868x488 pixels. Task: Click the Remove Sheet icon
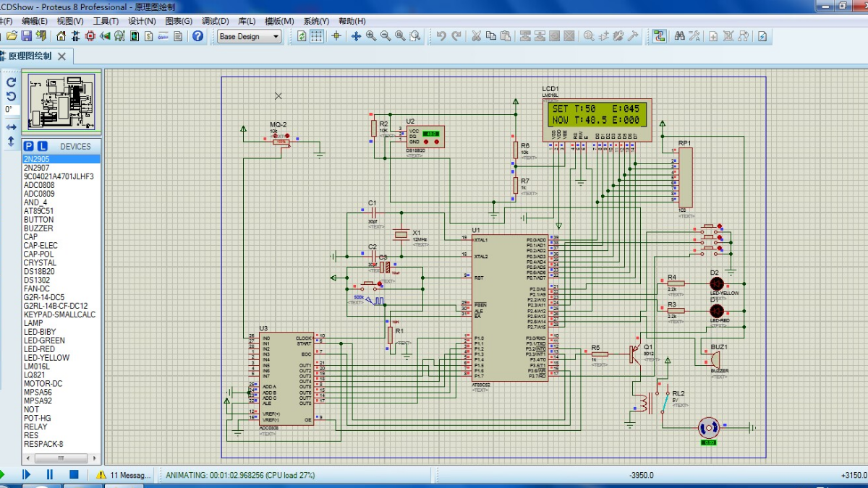[x=728, y=36]
